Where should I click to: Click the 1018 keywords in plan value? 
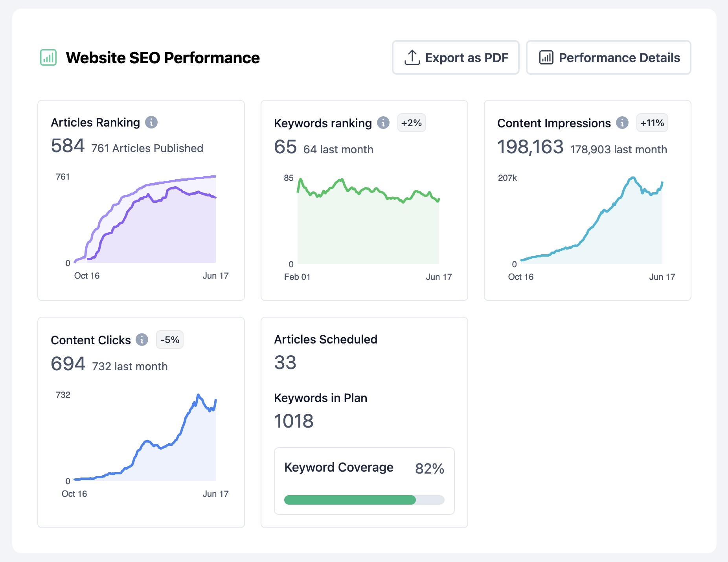pyautogui.click(x=294, y=421)
